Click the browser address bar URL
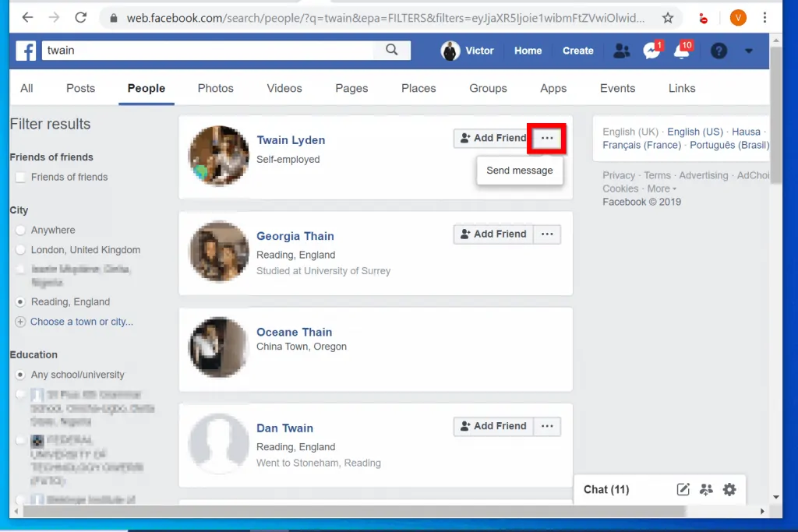The width and height of the screenshot is (798, 532). [x=385, y=19]
